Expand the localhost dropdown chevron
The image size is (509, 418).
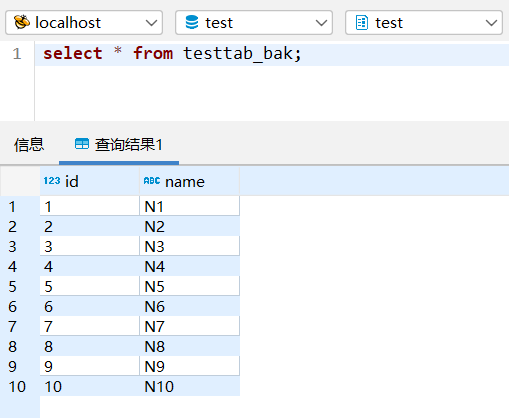pyautogui.click(x=151, y=23)
